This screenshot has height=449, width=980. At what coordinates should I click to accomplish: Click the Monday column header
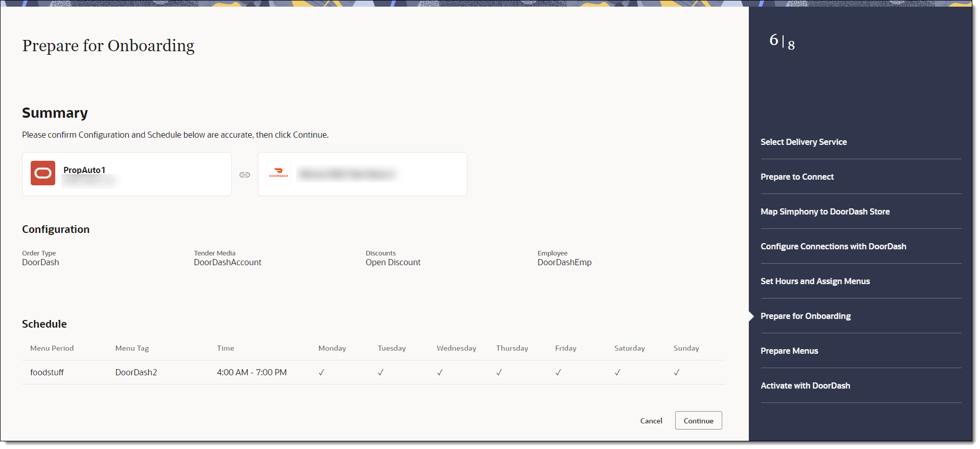[332, 348]
